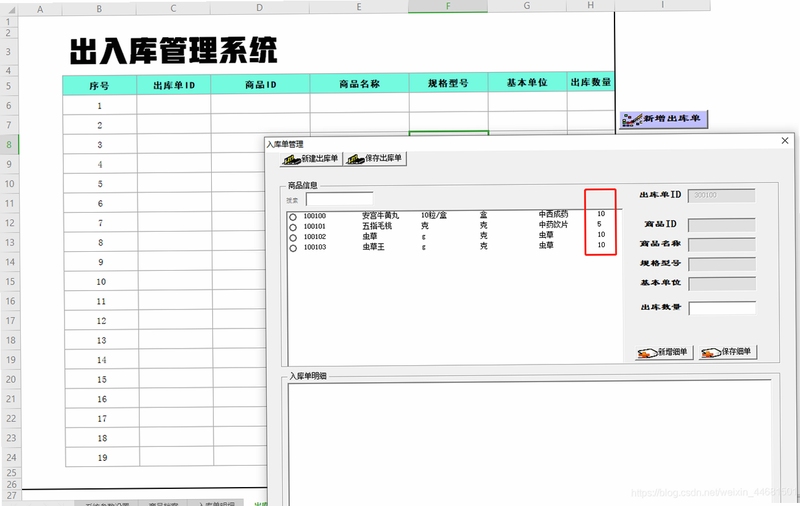800x506 pixels.
Task: Select row 24 header
Action: [11, 458]
